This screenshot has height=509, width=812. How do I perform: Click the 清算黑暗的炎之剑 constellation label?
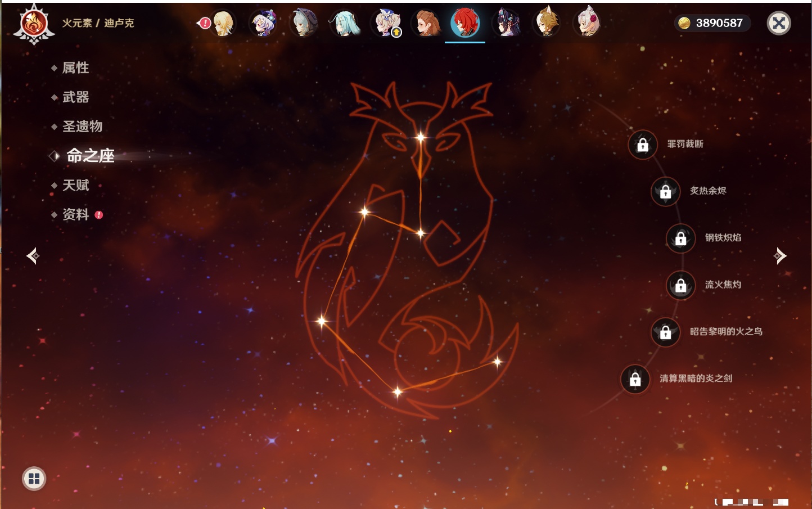696,379
